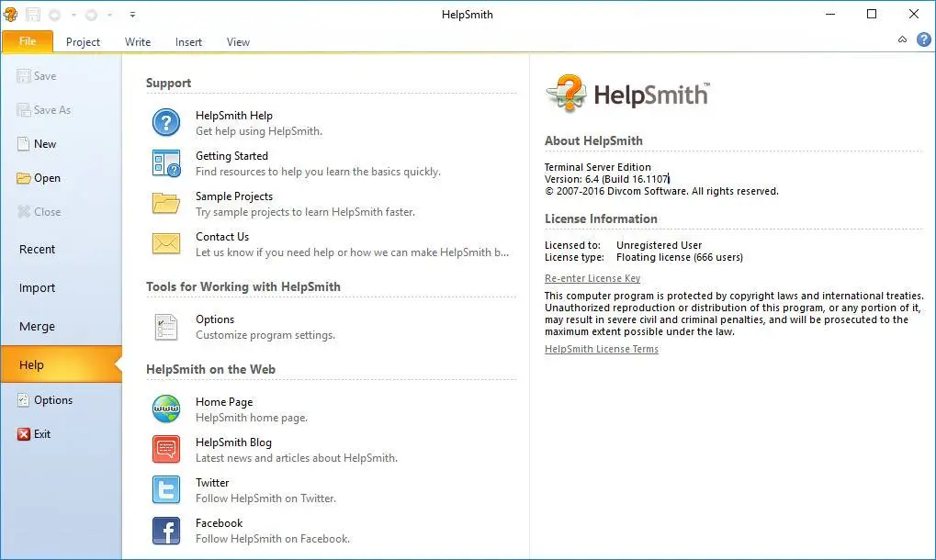
Task: Click the Save floppy icon in quick access toolbar
Action: (33, 15)
